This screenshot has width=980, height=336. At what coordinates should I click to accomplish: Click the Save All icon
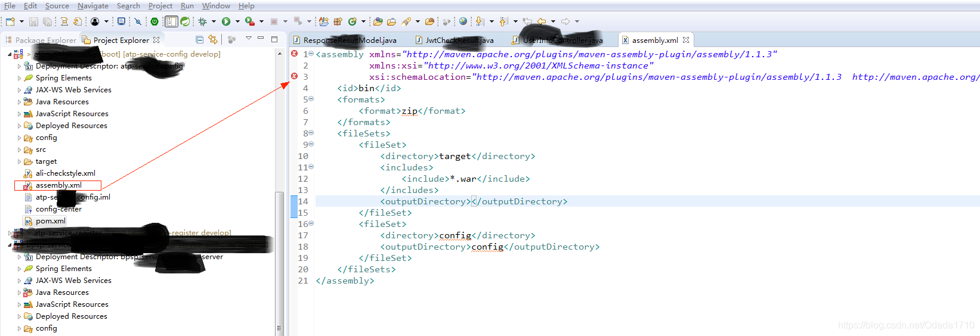click(47, 21)
